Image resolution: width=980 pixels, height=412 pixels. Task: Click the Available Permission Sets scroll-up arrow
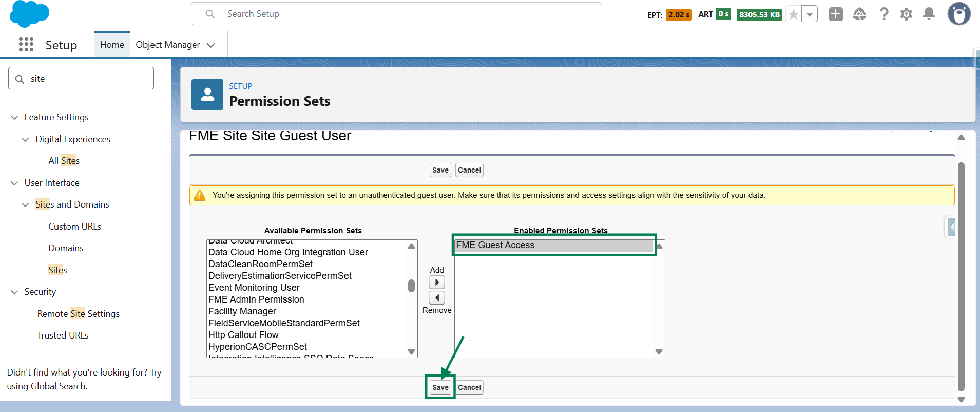tap(411, 246)
